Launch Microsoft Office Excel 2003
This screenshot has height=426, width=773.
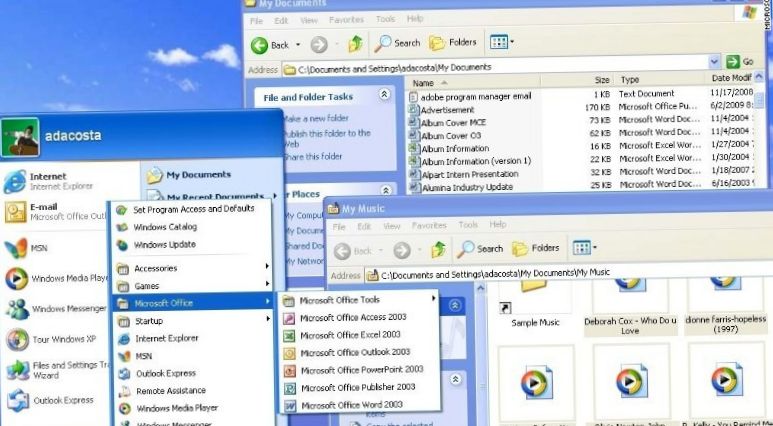[x=350, y=335]
